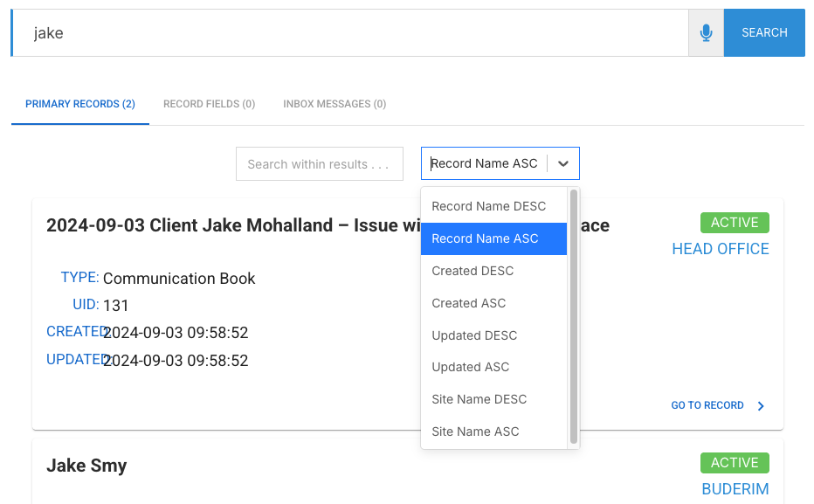Viewport: 814px width, 504px height.
Task: Select highlighted 'Record Name ASC' option
Action: 493,238
